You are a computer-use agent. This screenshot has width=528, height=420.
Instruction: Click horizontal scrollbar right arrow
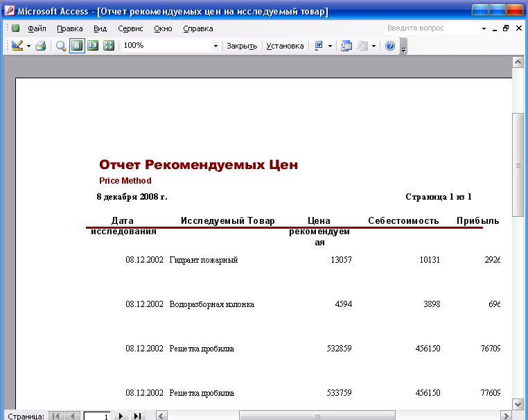tap(506, 416)
